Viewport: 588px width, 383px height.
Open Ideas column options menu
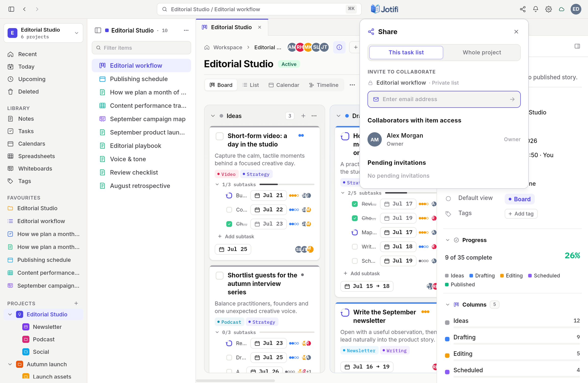(314, 116)
